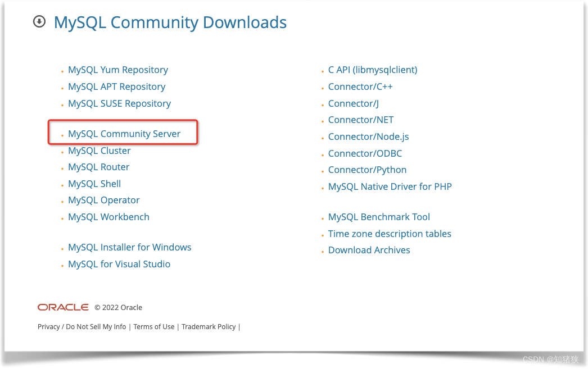This screenshot has width=588, height=369.
Task: Open MySQL Cluster link
Action: coord(99,151)
